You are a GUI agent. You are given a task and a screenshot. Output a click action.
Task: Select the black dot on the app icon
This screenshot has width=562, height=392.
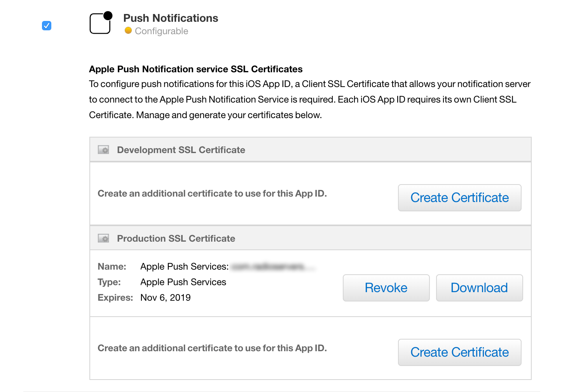[x=108, y=15]
